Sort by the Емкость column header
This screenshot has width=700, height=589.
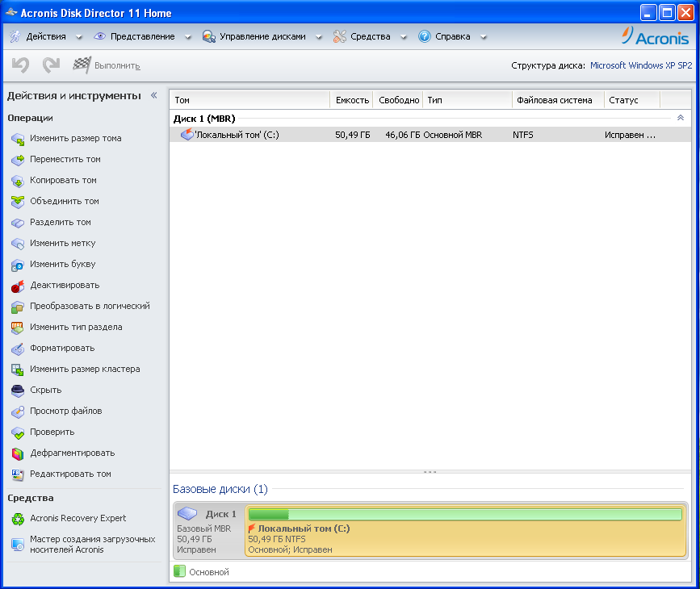point(352,100)
